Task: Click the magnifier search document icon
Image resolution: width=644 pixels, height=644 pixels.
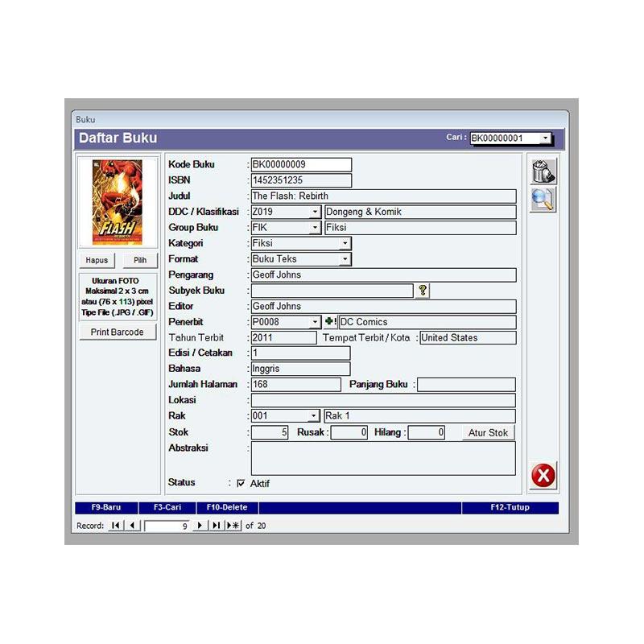Action: click(543, 199)
